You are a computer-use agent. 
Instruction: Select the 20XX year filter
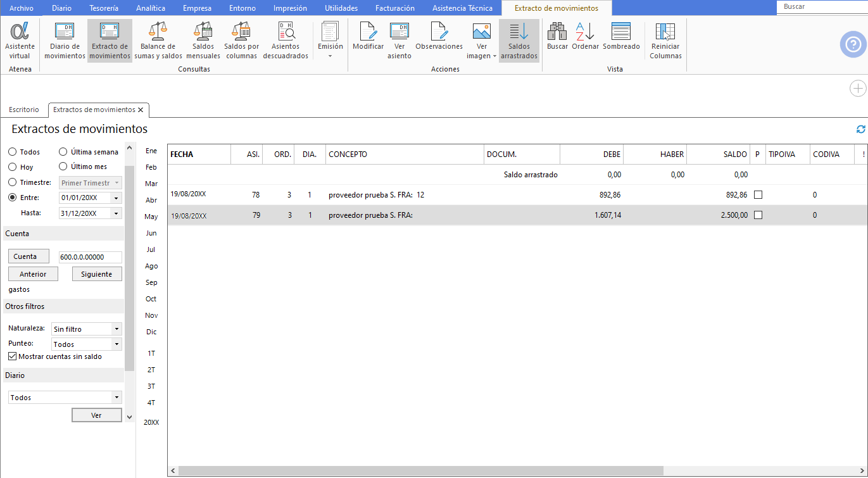click(151, 422)
